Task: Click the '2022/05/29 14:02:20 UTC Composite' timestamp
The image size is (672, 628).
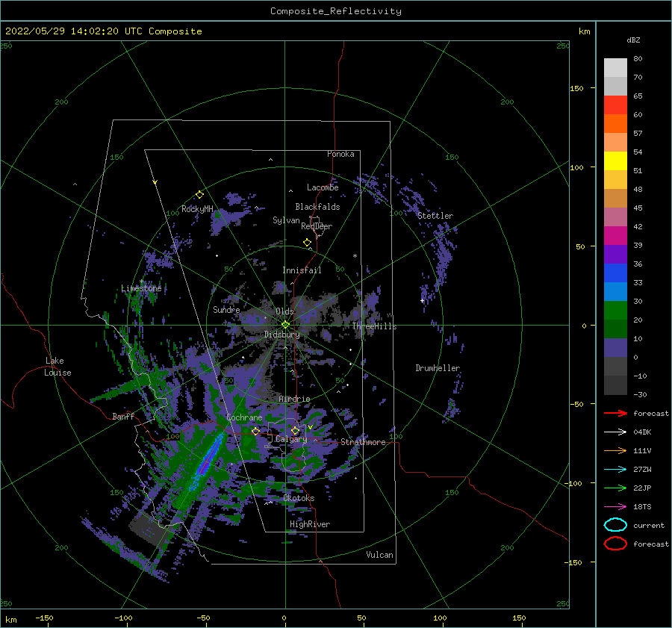Action: point(104,31)
